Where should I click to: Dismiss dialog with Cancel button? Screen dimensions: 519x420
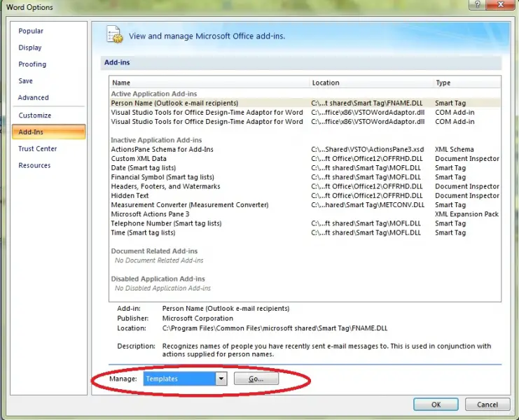pyautogui.click(x=487, y=405)
